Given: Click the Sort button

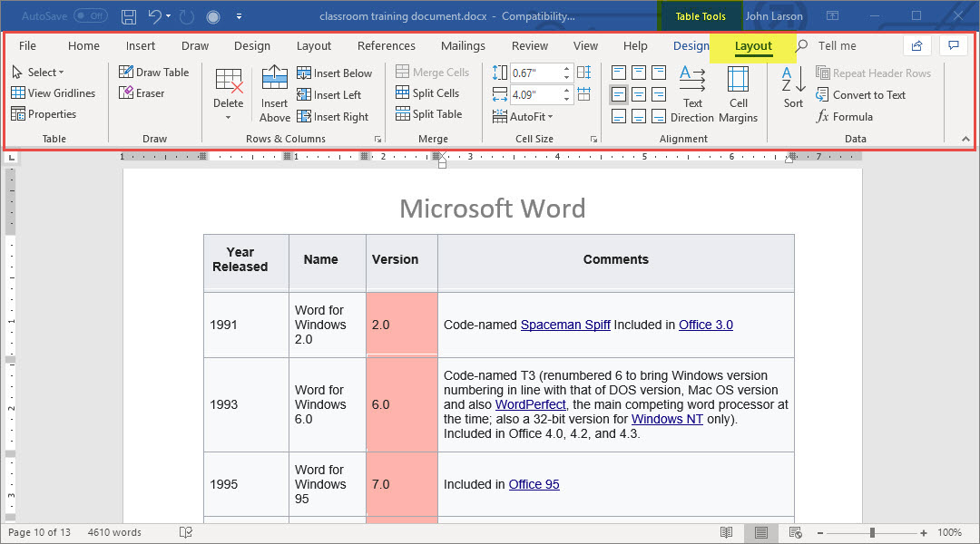Looking at the screenshot, I should [x=793, y=87].
